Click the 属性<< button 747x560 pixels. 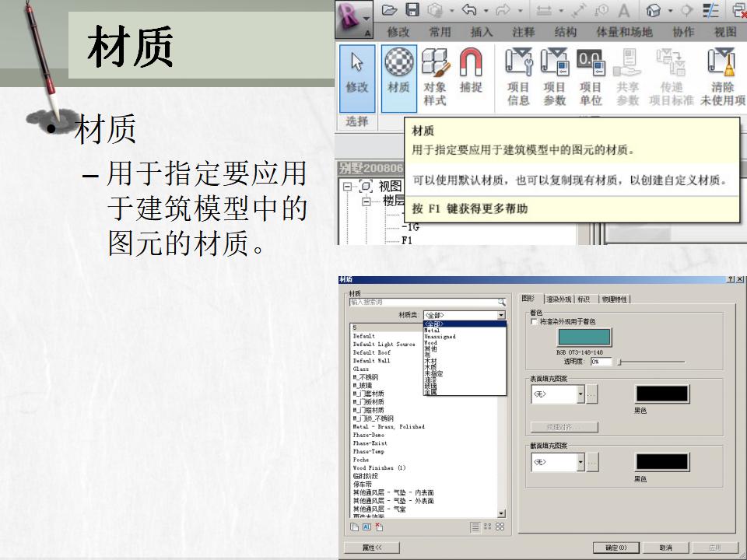(x=372, y=548)
